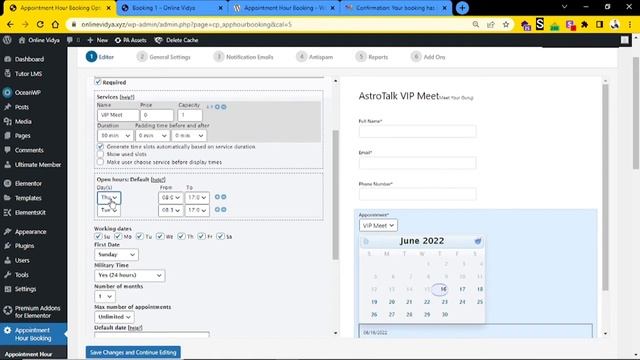Open the Chrome three-dot menu
Viewport: 640px width, 360px height.
click(630, 24)
